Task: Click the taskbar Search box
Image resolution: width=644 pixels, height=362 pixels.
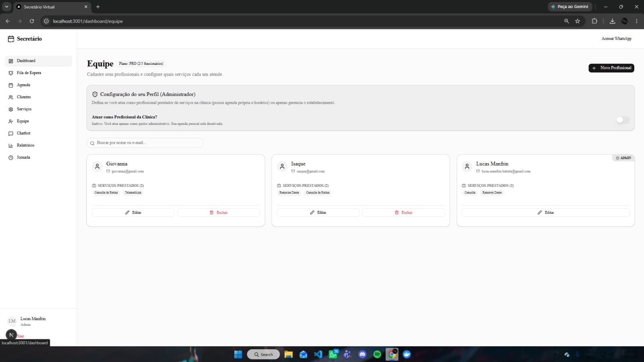Action: pyautogui.click(x=264, y=354)
